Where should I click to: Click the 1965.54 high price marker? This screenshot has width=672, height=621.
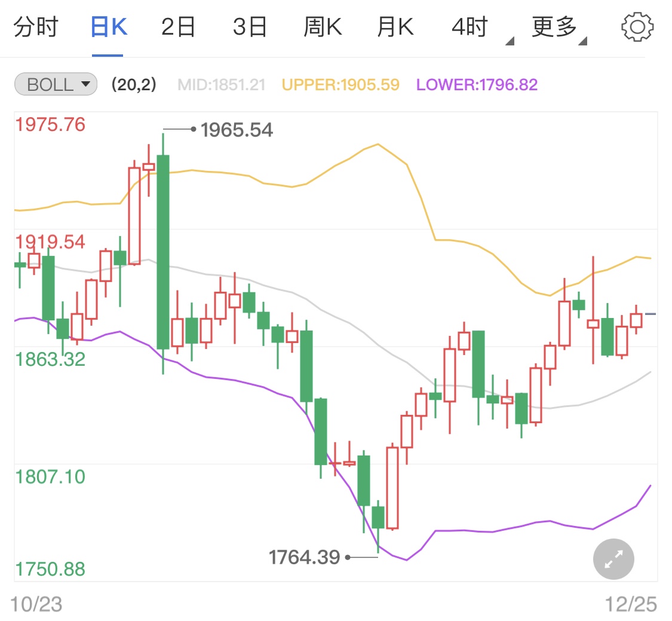[x=237, y=130]
